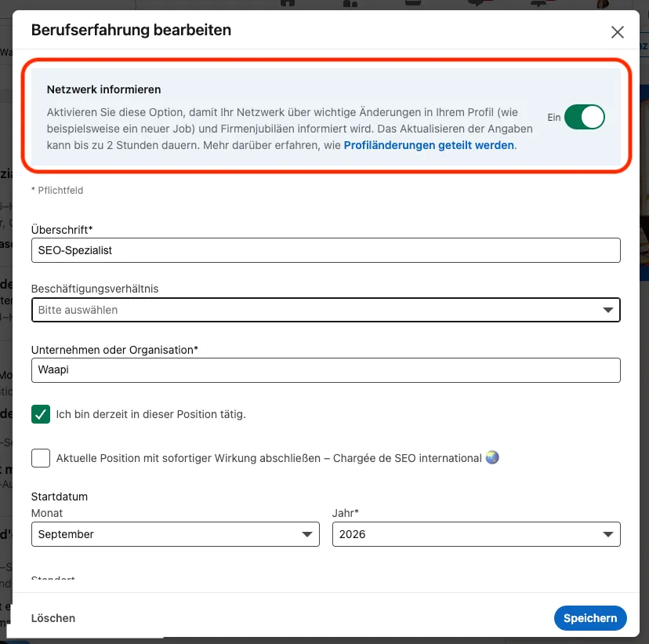The width and height of the screenshot is (649, 644).
Task: Turn off the Netzwerk informieren toggle
Action: tap(584, 117)
